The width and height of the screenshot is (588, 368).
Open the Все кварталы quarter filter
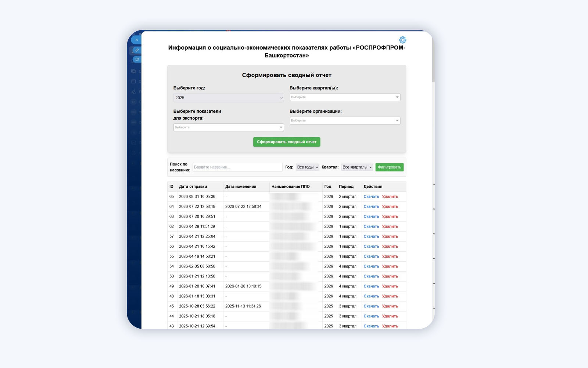click(x=357, y=167)
